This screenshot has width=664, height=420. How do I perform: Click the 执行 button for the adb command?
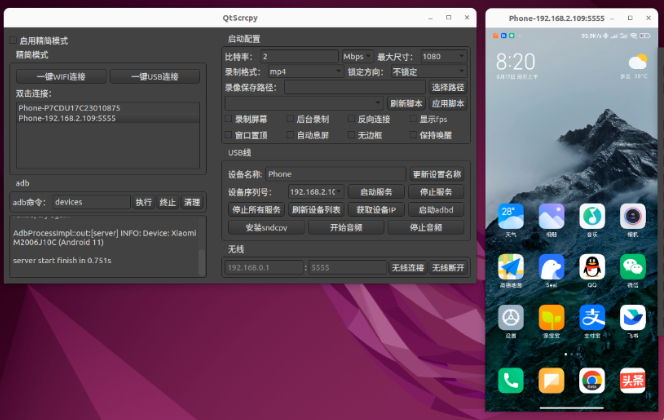pos(144,202)
